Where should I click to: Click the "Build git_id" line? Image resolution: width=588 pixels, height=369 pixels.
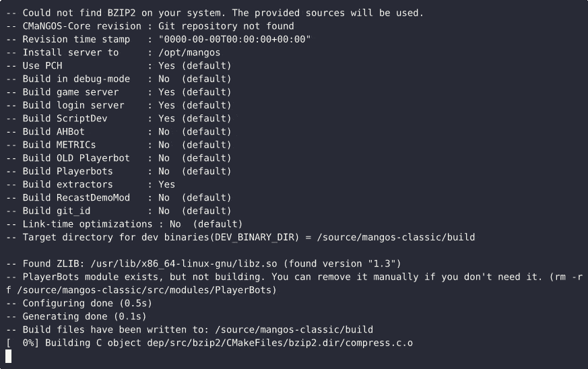[x=126, y=211]
